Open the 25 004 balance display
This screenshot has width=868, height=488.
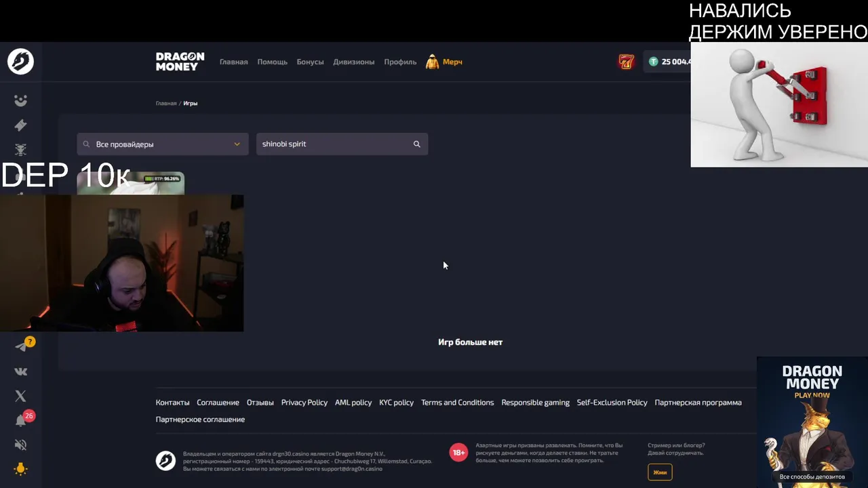coord(668,62)
